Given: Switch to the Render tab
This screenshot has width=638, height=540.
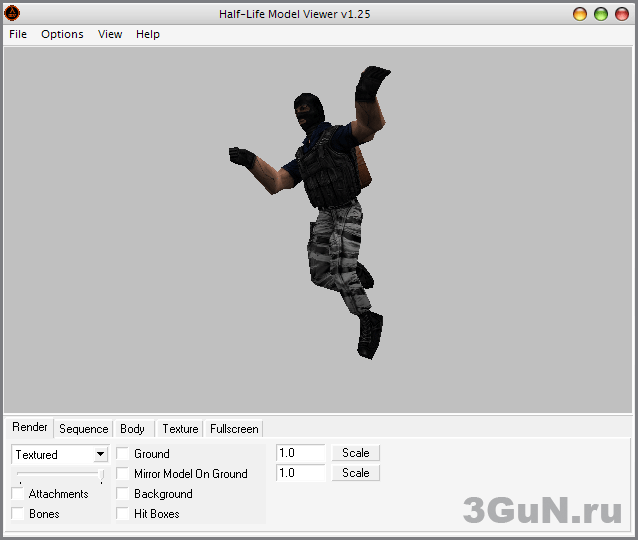Looking at the screenshot, I should pos(30,427).
